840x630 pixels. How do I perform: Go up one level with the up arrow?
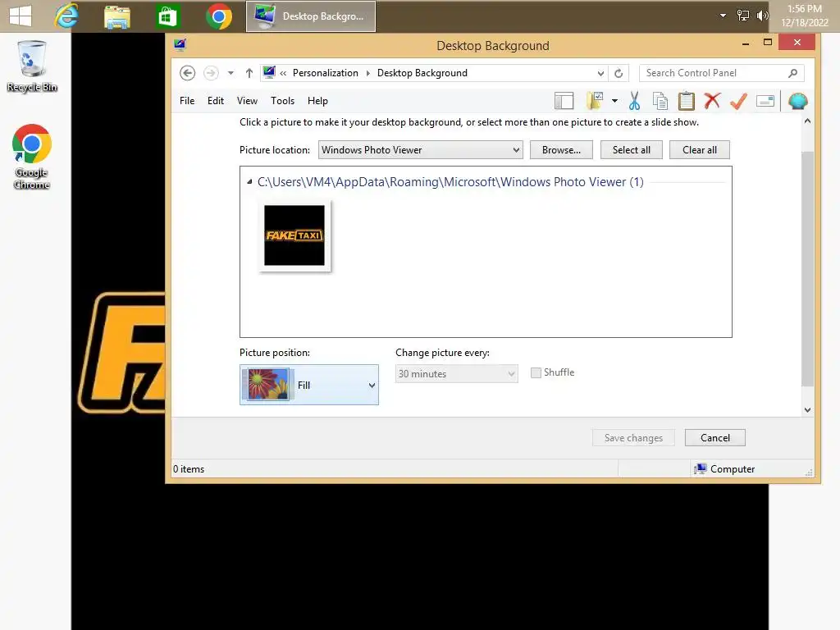249,73
